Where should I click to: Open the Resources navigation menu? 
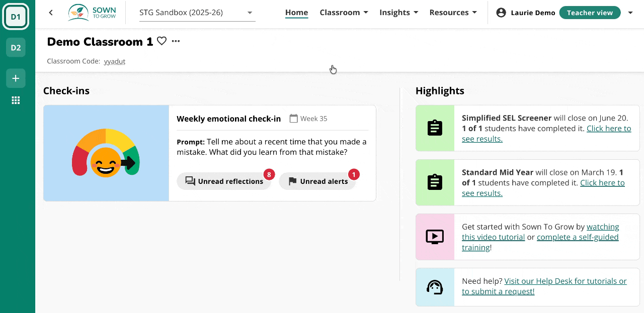pos(453,13)
